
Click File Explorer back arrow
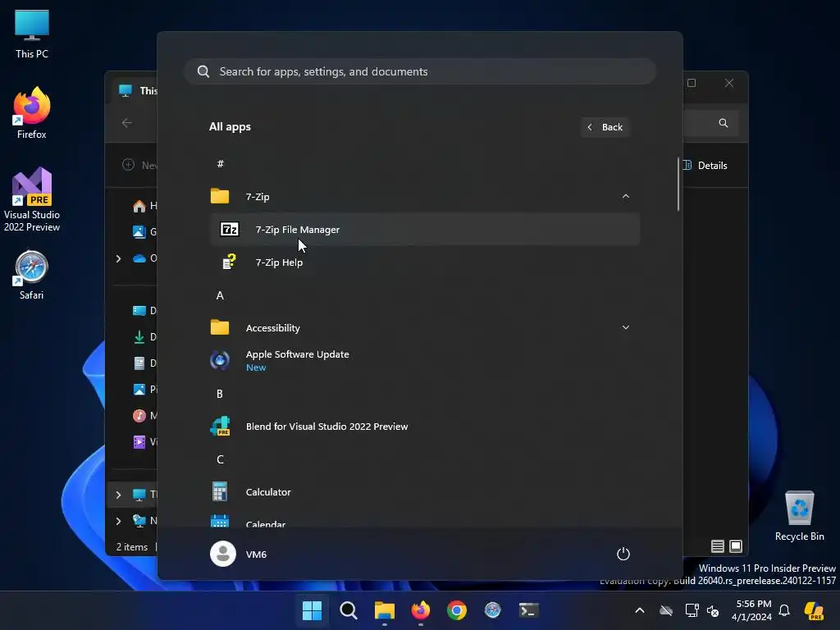(x=127, y=123)
